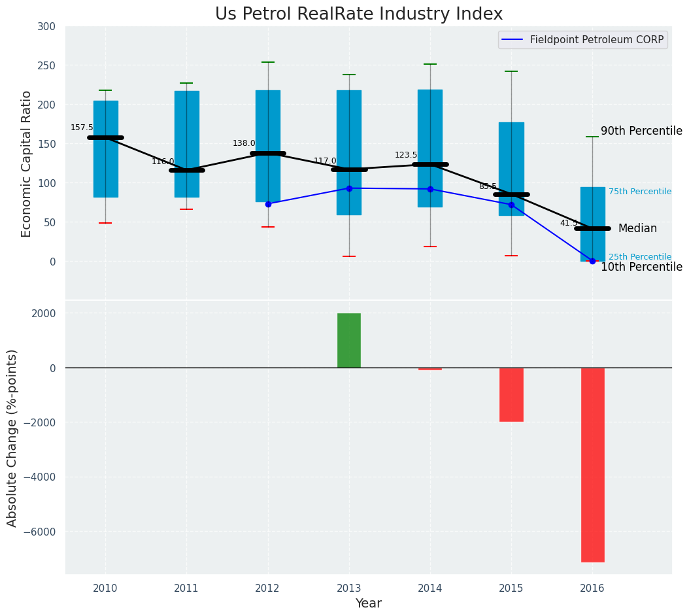Viewport: 689px width, 616px height.
Task: Select the tall red 2016 change bar
Action: (x=592, y=464)
